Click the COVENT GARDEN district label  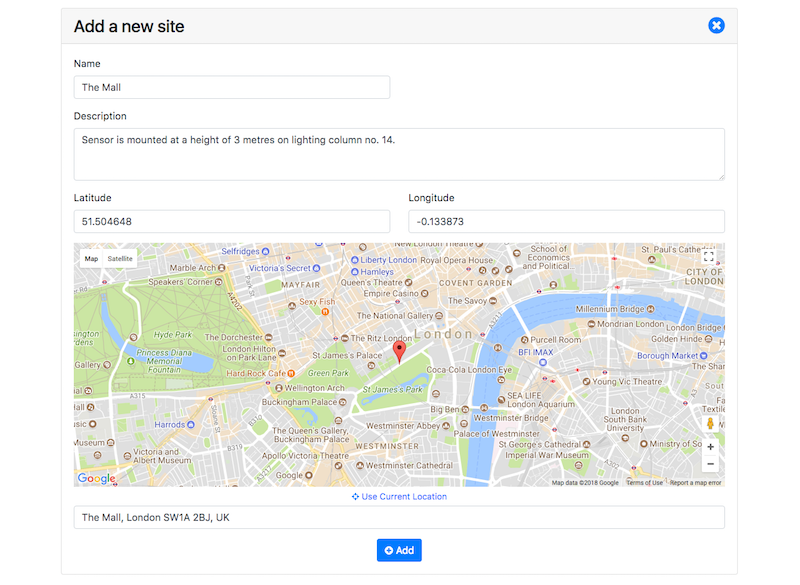coord(476,283)
